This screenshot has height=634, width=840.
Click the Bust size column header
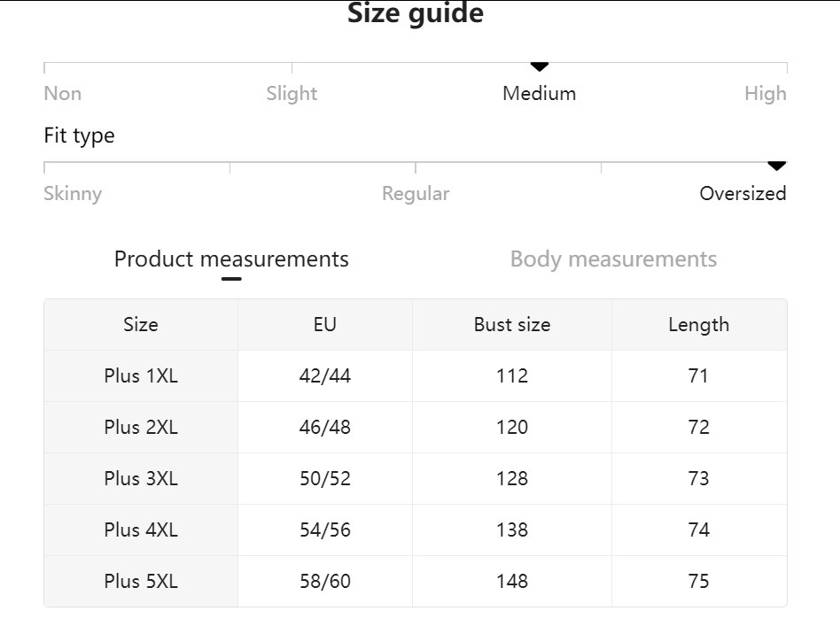512,324
